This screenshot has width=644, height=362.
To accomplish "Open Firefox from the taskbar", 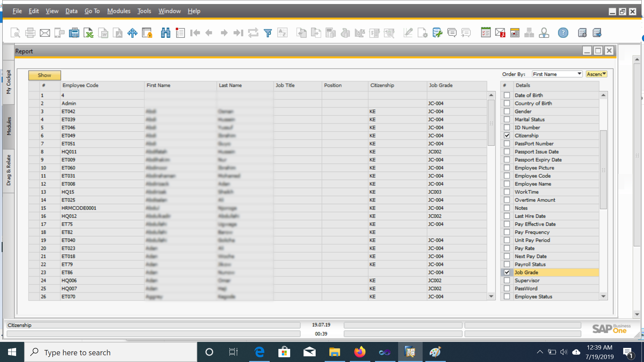I will pyautogui.click(x=360, y=352).
